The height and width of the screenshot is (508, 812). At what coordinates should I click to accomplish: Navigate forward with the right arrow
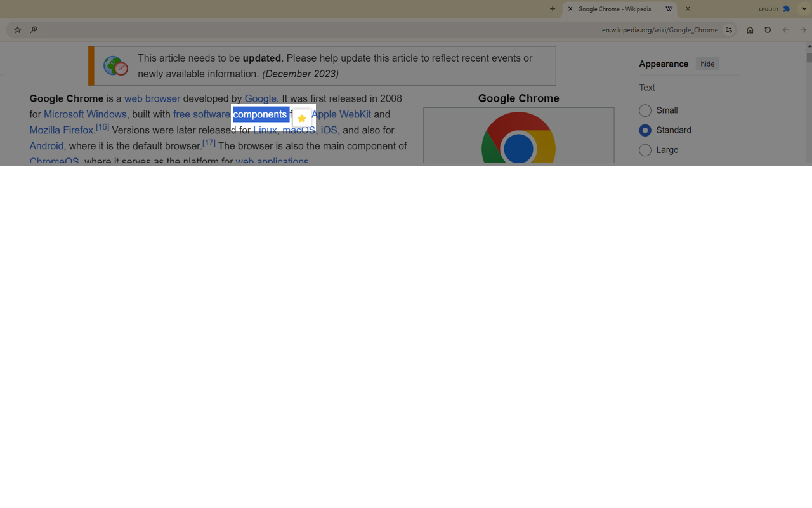click(x=803, y=30)
